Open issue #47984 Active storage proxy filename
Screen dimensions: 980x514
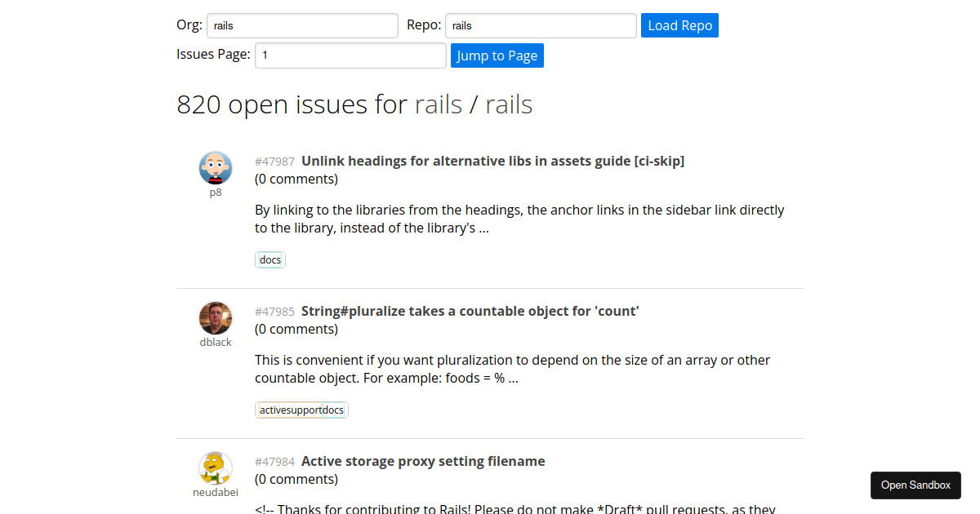423,461
